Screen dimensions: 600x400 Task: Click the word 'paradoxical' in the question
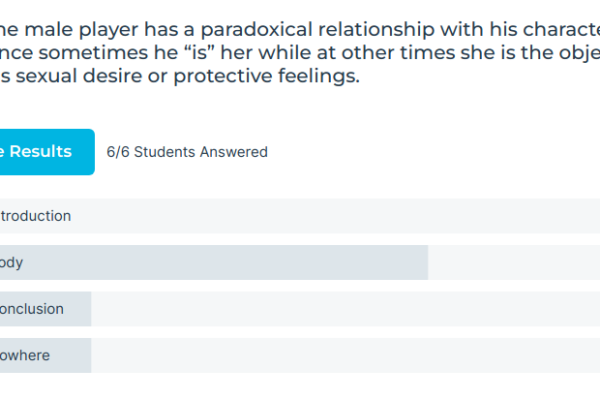tap(256, 30)
